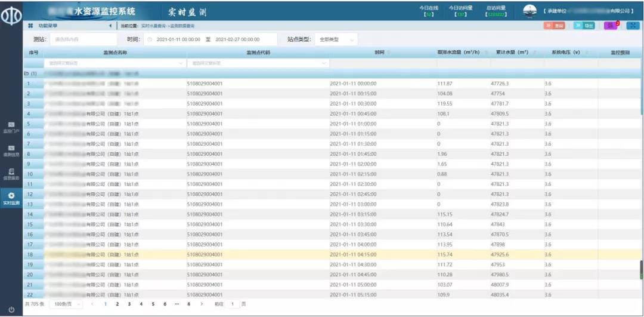Open the purple notification icon with badge

611,26
